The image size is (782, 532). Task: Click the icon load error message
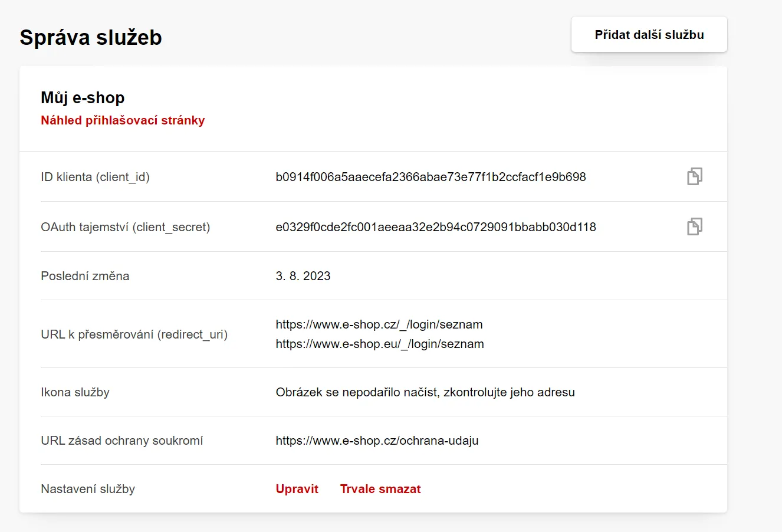pos(425,392)
